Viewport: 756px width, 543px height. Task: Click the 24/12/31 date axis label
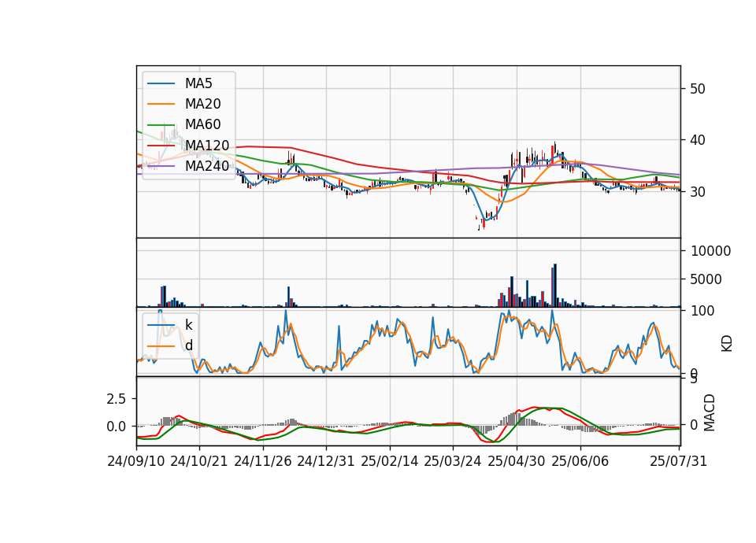point(326,461)
